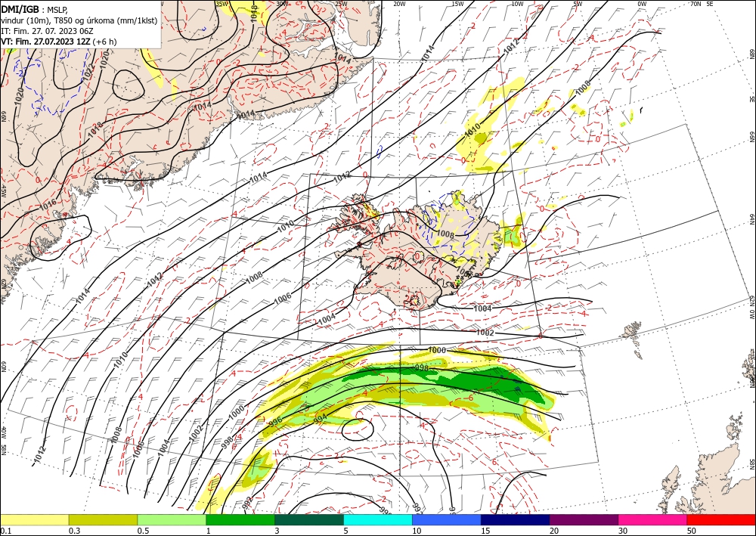756x536 pixels.
Task: Click the red 50+ legend color band
Action: pyautogui.click(x=721, y=519)
